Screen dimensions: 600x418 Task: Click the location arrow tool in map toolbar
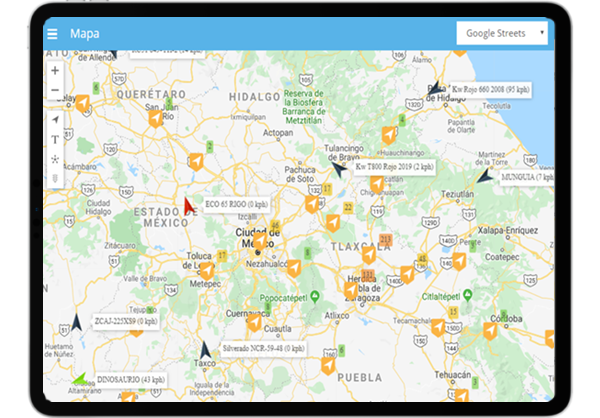tap(55, 120)
